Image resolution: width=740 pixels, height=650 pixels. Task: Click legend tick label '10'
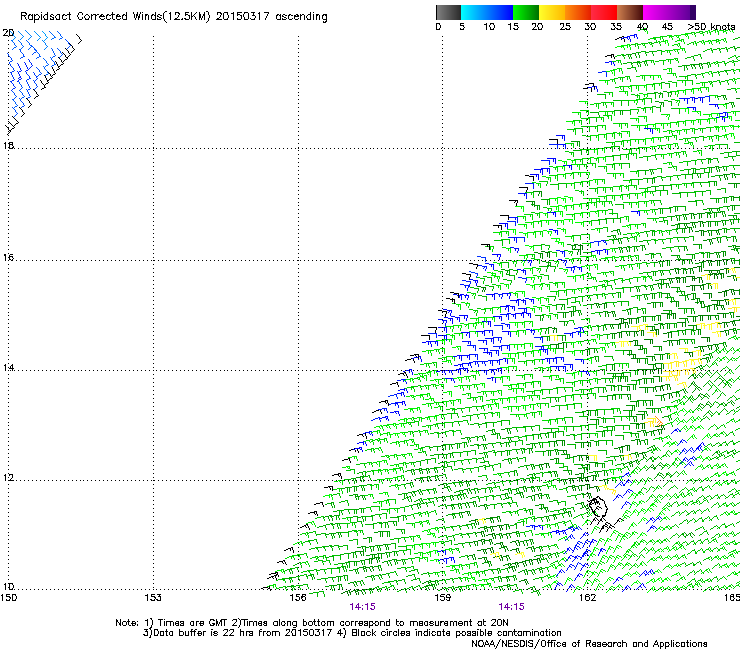(489, 27)
